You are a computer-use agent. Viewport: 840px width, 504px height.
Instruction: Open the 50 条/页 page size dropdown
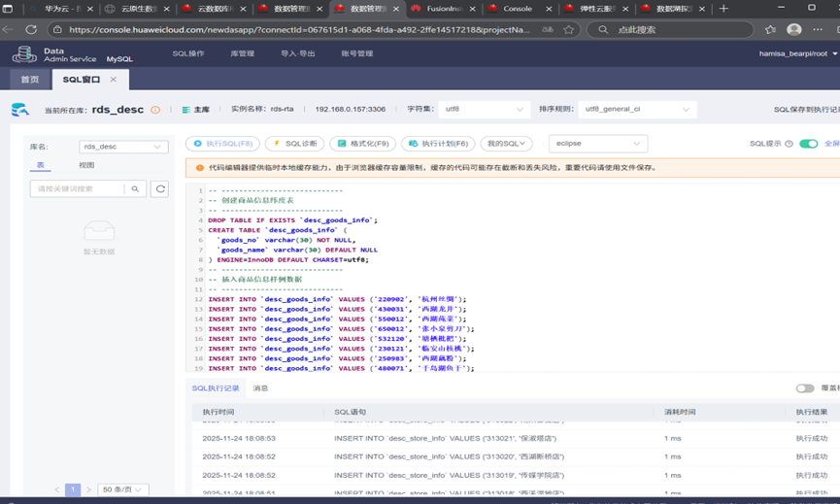122,489
